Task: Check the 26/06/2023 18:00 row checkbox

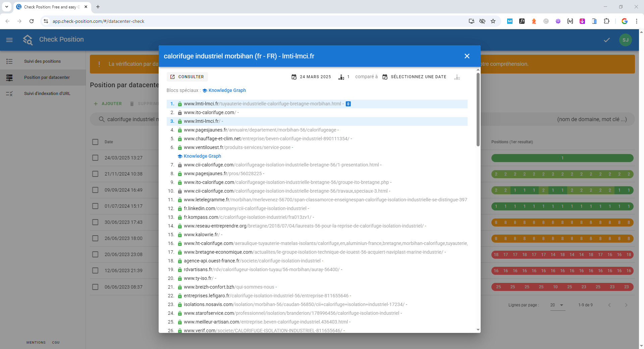Action: coord(95,238)
